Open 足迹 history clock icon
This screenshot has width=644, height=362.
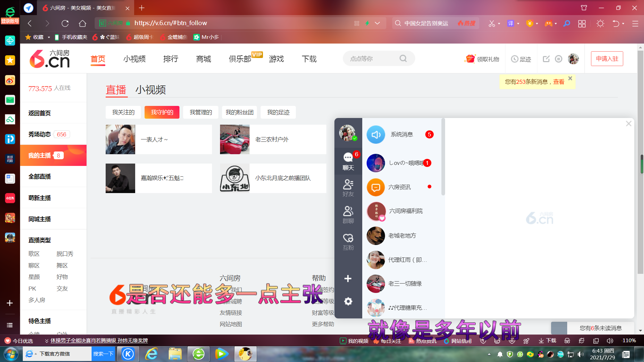(515, 59)
